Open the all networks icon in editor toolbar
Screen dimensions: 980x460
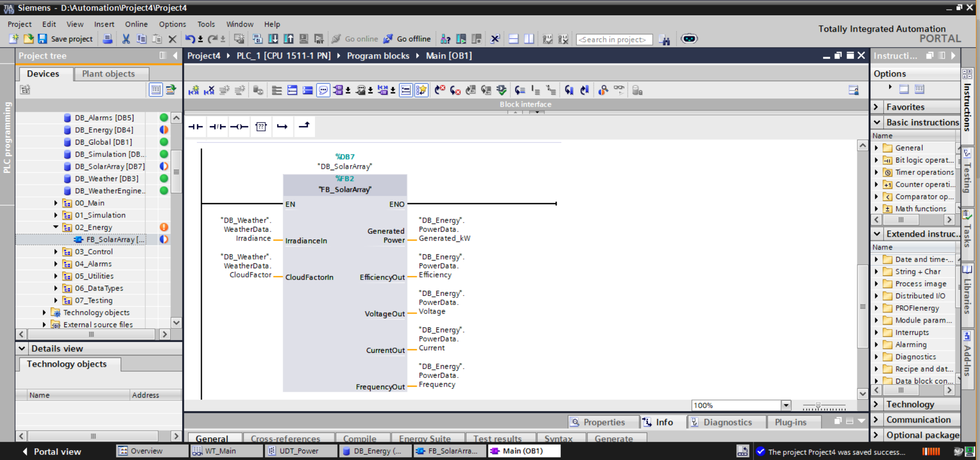[x=292, y=90]
